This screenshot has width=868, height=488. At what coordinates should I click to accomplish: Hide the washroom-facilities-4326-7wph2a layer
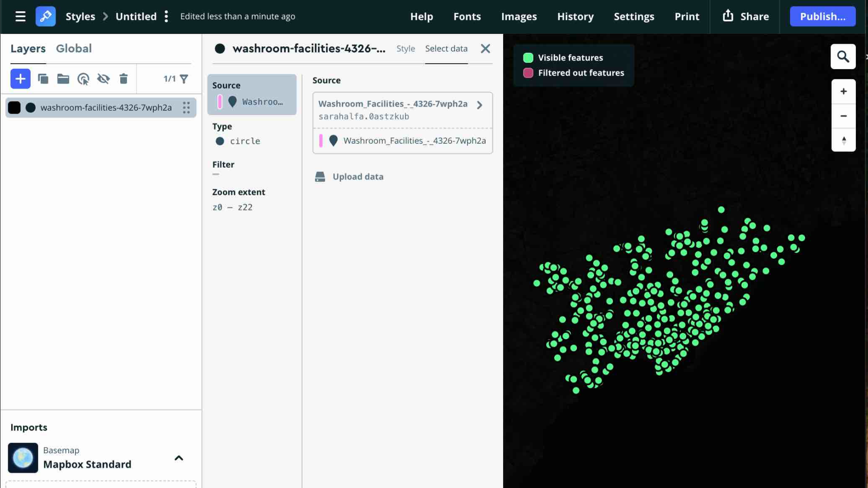[104, 79]
